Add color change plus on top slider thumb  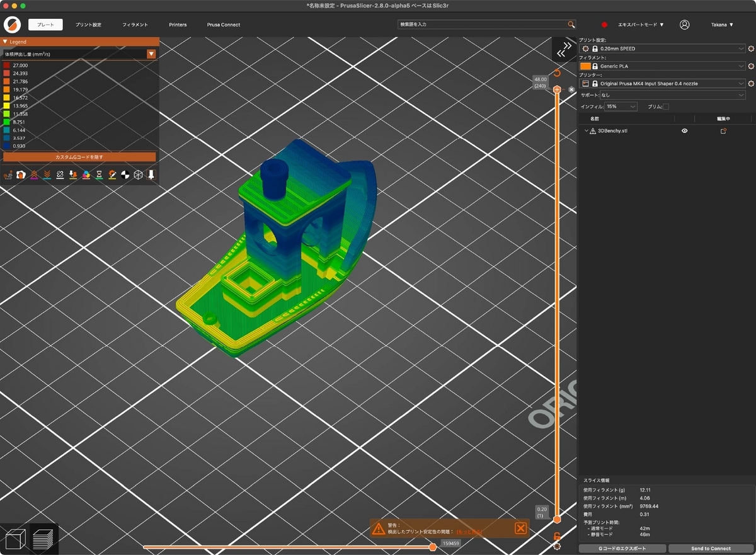[557, 89]
